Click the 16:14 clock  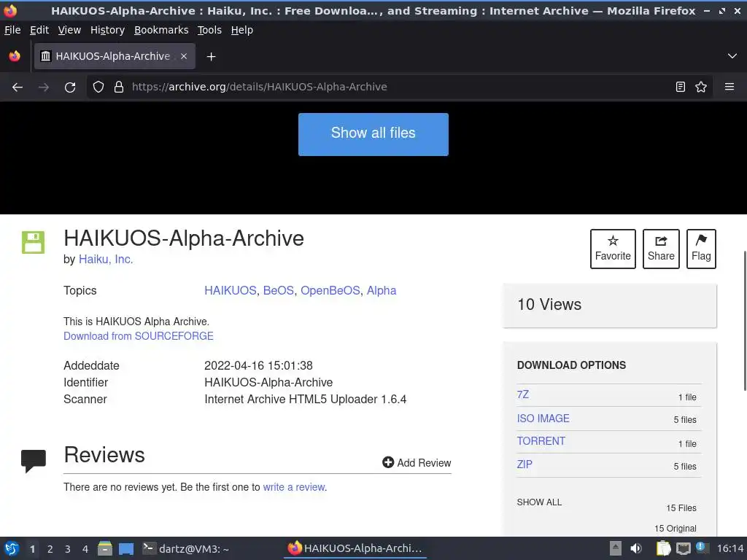point(729,548)
